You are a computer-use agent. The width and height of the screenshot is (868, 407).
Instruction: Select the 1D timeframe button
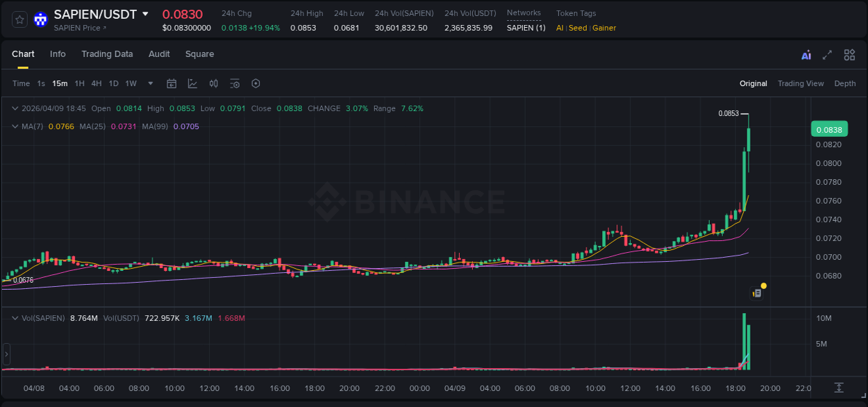click(113, 83)
